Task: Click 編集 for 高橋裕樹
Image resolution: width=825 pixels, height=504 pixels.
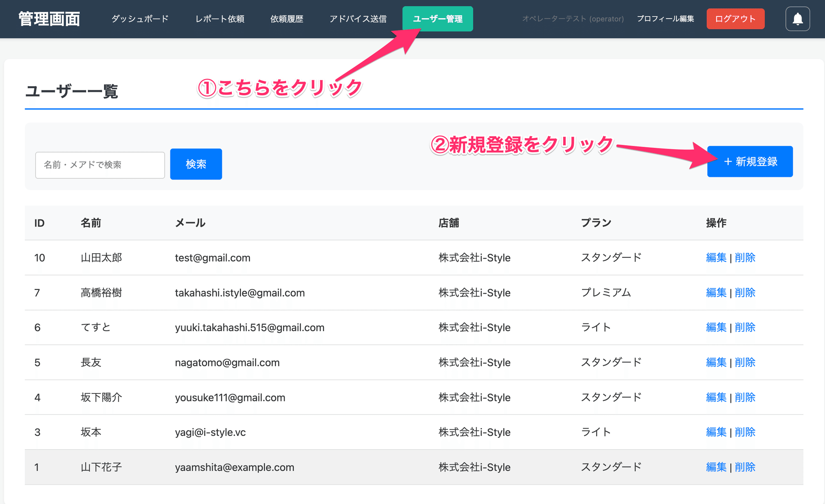Action: (716, 293)
